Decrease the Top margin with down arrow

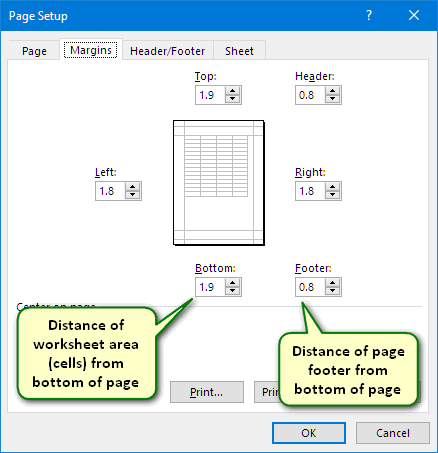click(232, 99)
